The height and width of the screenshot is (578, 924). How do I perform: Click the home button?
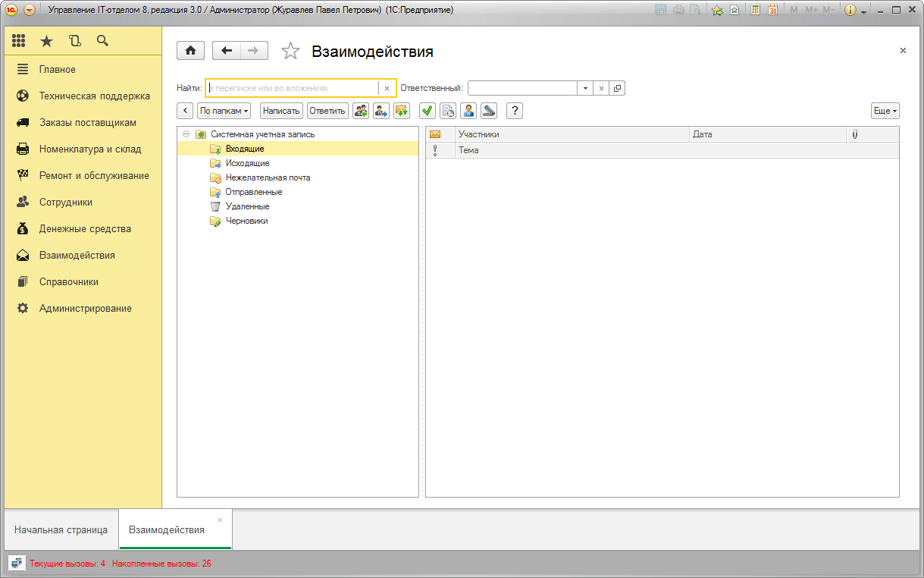click(190, 51)
